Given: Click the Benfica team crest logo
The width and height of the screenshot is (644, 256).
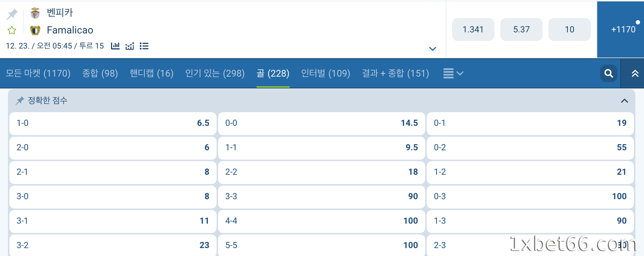Looking at the screenshot, I should click(x=34, y=12).
